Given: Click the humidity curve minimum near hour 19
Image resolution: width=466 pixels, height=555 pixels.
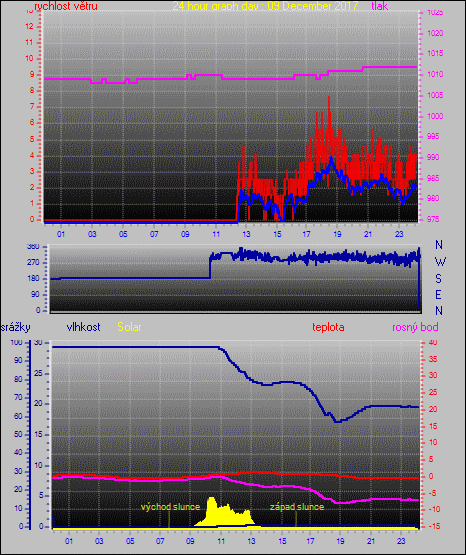Looking at the screenshot, I should click(x=337, y=421).
